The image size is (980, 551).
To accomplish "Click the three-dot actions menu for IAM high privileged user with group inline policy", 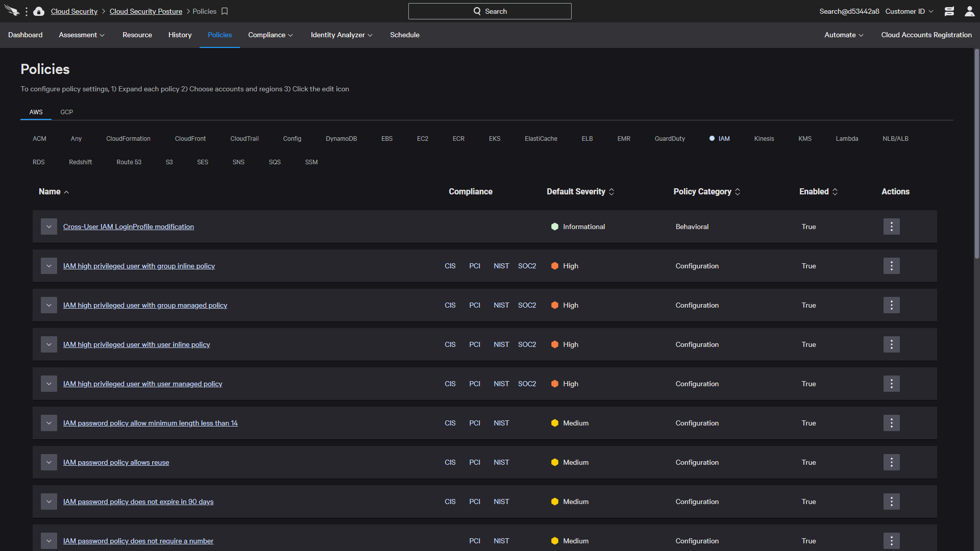I will tap(892, 265).
